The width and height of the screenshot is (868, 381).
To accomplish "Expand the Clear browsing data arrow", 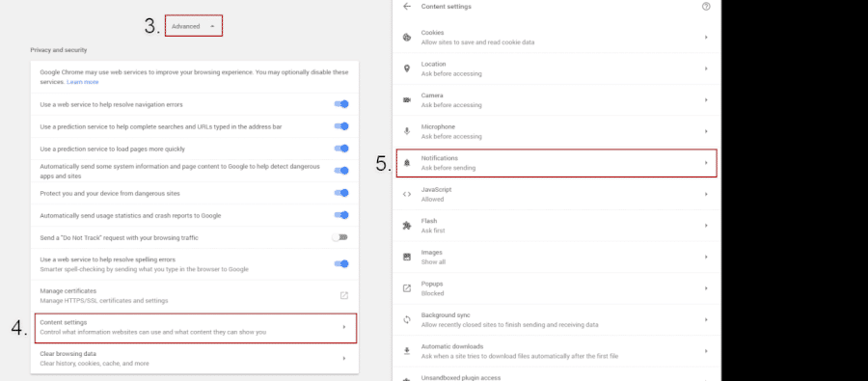I will click(343, 358).
